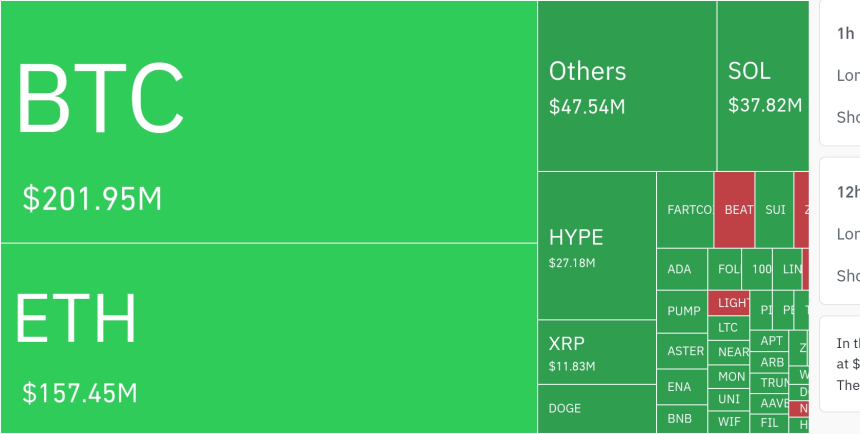Screen dimensions: 860x434
Task: Click the 1h liquidation panel
Action: click(x=840, y=73)
